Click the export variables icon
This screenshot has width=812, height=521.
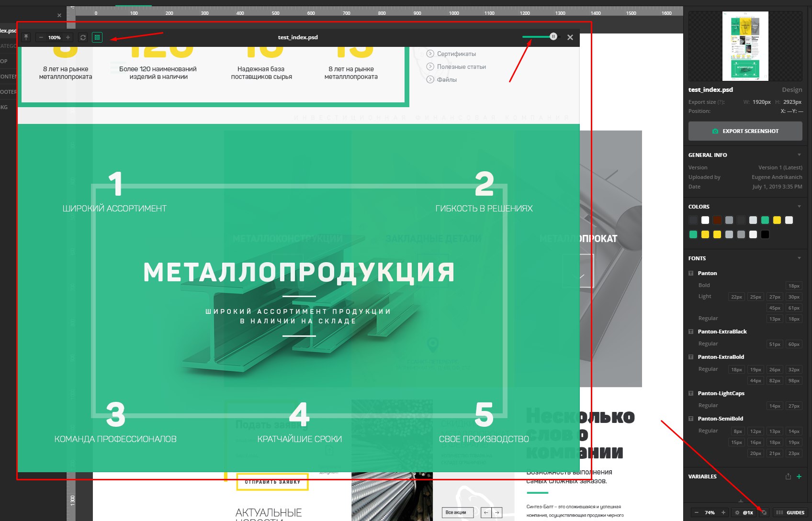[x=788, y=477]
